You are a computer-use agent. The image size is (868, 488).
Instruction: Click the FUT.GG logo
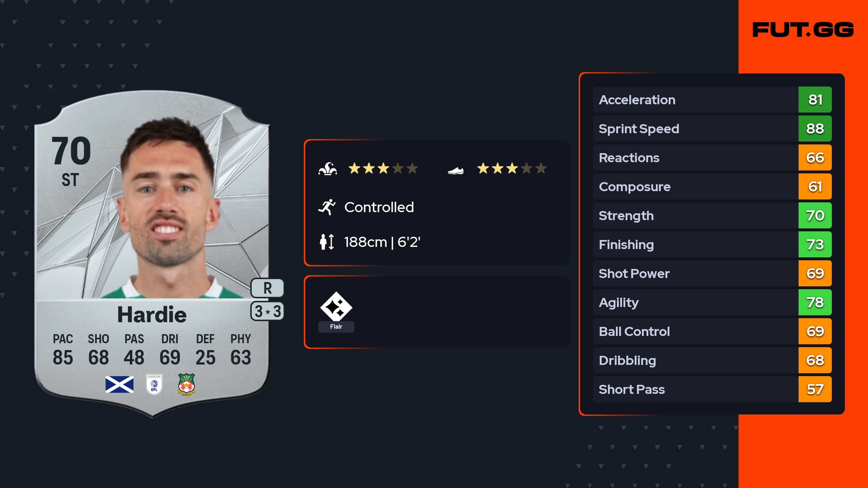803,30
